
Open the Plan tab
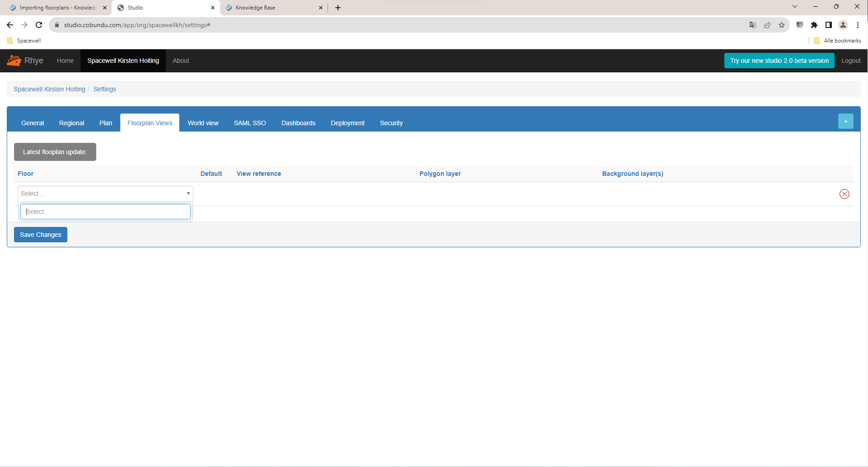(x=106, y=123)
